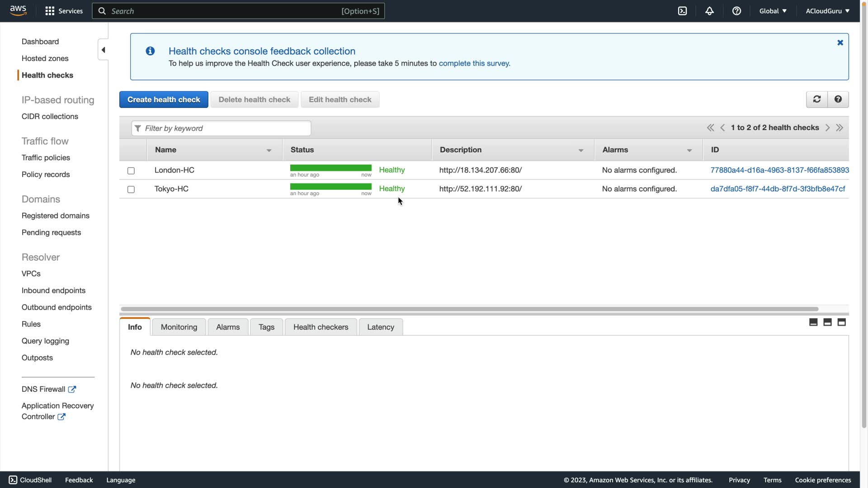Collapse the left navigation panel

pos(103,50)
